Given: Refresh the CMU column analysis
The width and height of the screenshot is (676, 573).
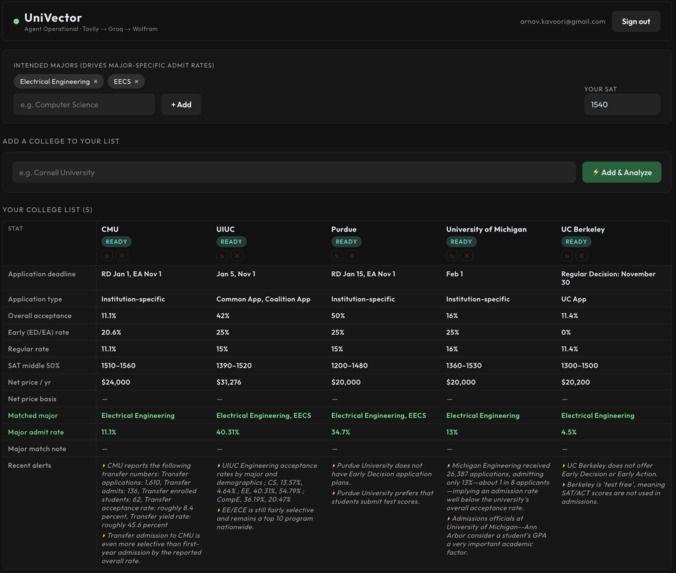Looking at the screenshot, I should 107,256.
